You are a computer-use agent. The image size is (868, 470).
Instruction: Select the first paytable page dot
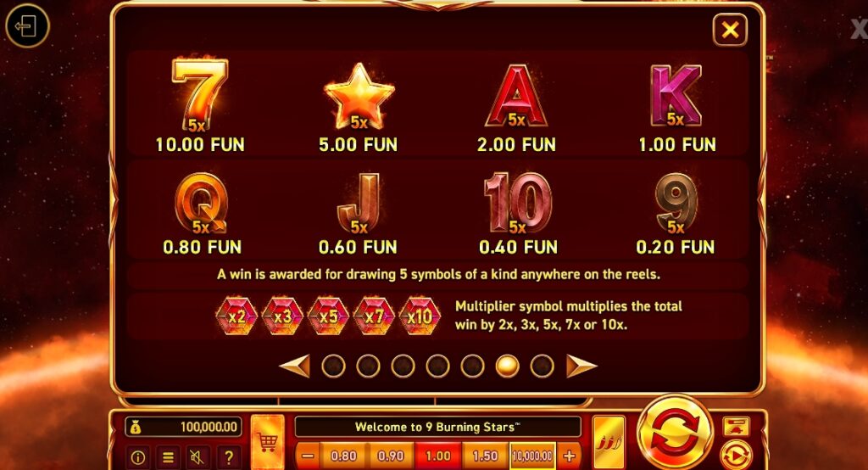[333, 366]
